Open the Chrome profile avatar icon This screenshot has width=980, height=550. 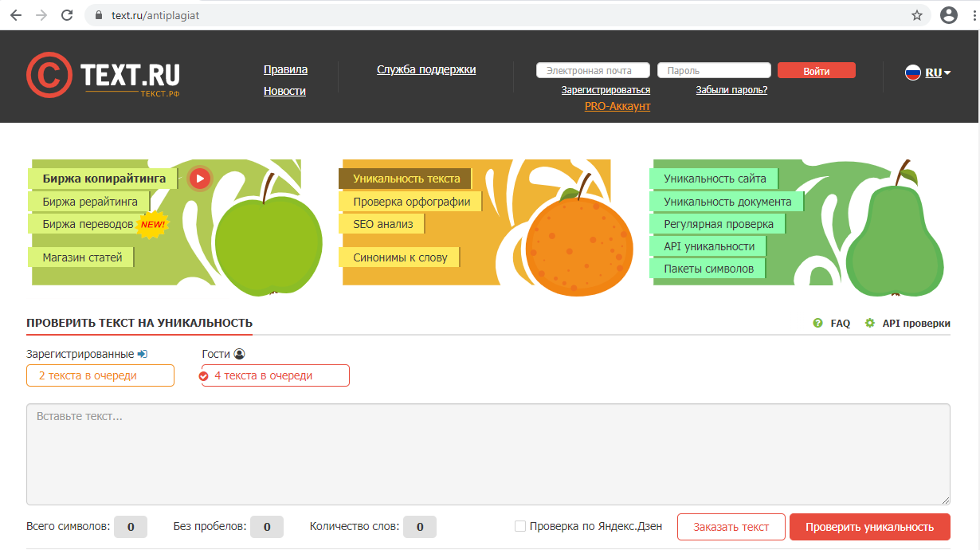pyautogui.click(x=948, y=15)
